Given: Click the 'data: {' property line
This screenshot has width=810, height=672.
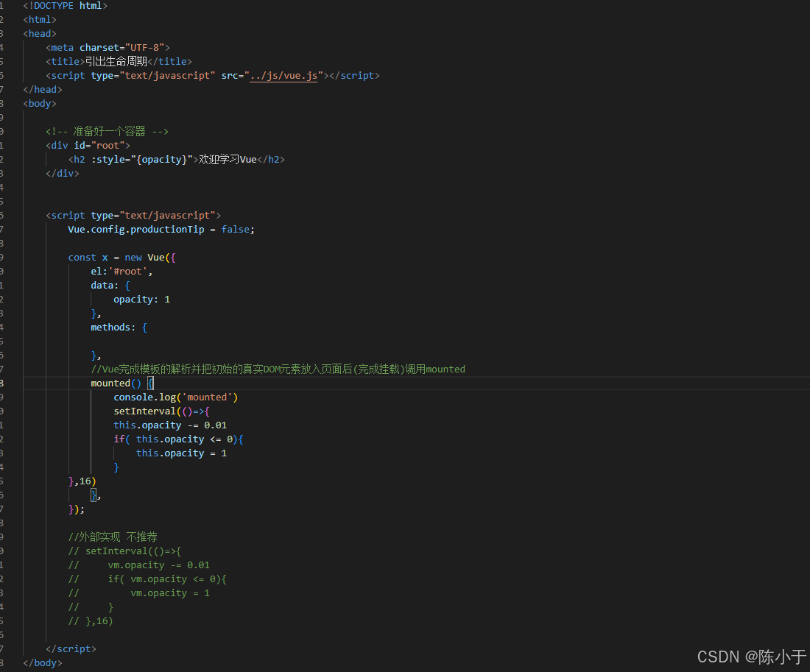Looking at the screenshot, I should click(110, 285).
